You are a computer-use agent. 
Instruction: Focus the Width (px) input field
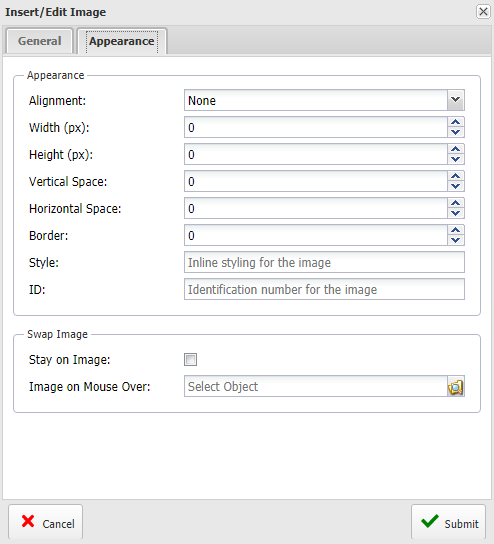point(316,127)
